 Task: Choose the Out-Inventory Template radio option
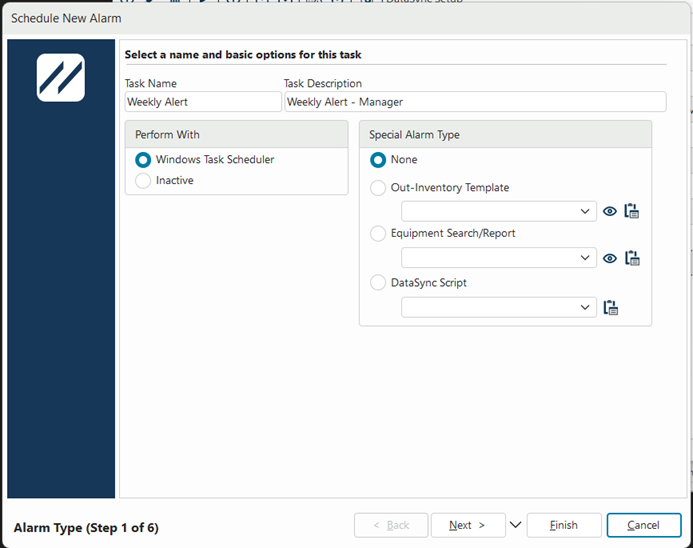[378, 187]
